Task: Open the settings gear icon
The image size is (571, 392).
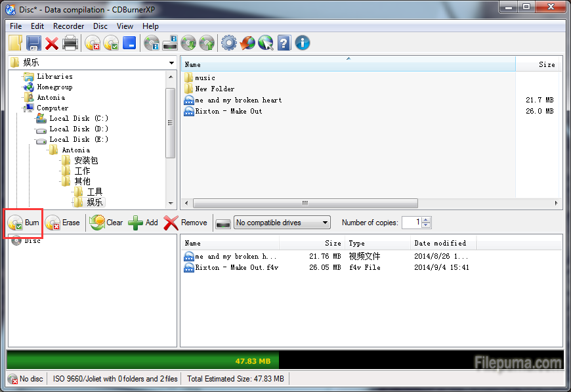Action: (228, 43)
